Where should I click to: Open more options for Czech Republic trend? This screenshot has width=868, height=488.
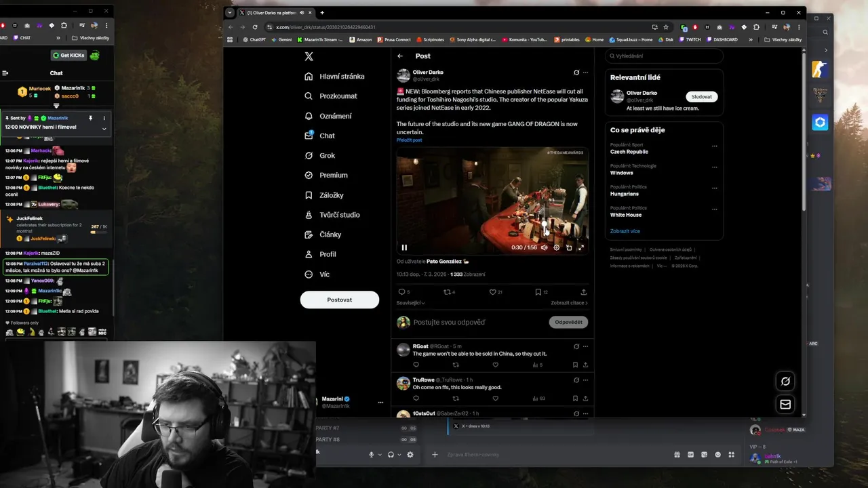tap(714, 146)
